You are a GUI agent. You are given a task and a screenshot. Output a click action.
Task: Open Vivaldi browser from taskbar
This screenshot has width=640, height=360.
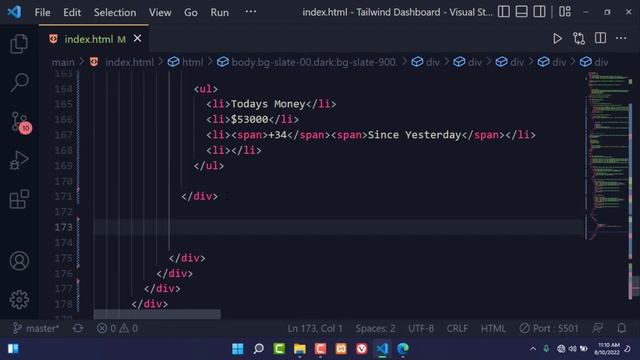coord(361,349)
